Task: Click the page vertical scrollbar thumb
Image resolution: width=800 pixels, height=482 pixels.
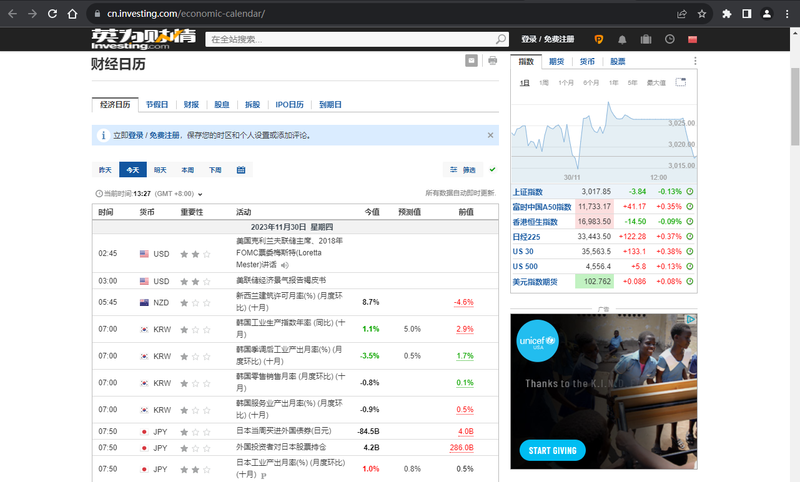Action: (795, 106)
